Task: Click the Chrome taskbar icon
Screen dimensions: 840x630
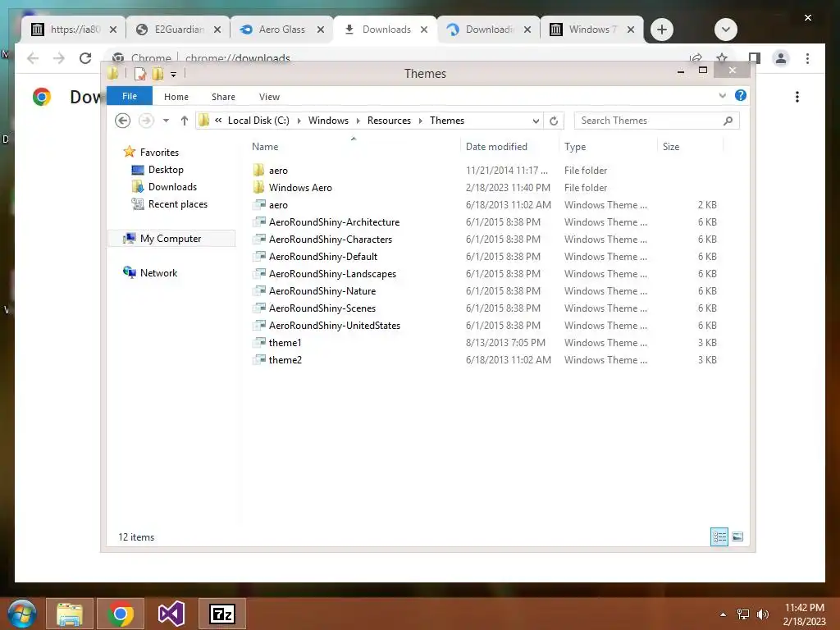Action: (x=121, y=614)
